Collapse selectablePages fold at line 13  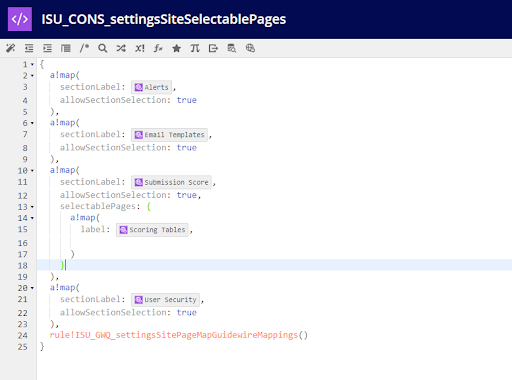pyautogui.click(x=32, y=207)
